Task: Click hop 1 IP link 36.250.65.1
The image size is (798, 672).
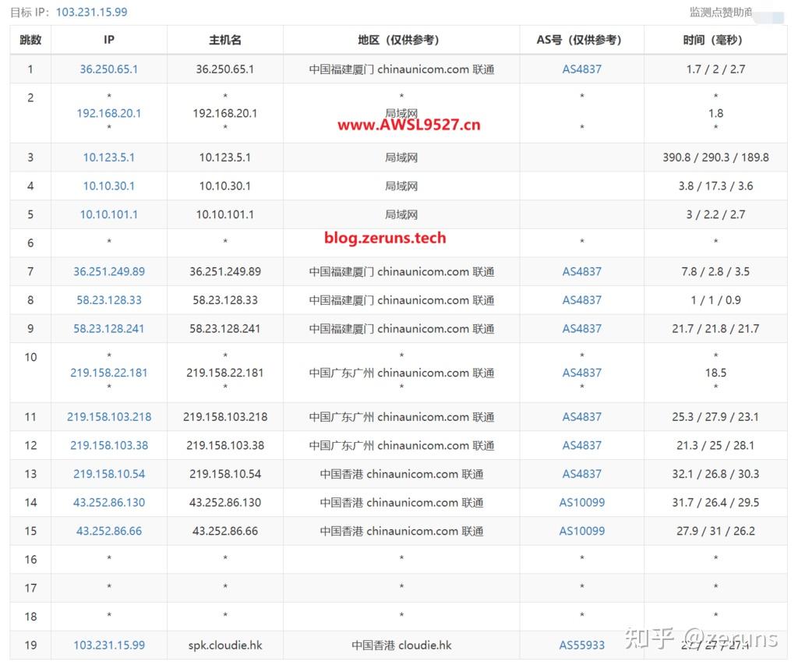Action: [x=109, y=69]
